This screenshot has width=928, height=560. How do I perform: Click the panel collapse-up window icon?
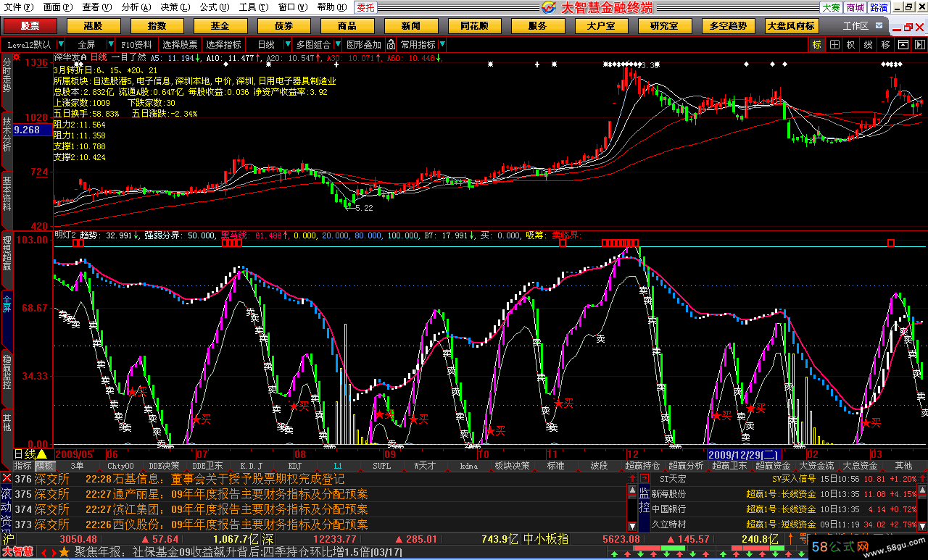click(903, 44)
